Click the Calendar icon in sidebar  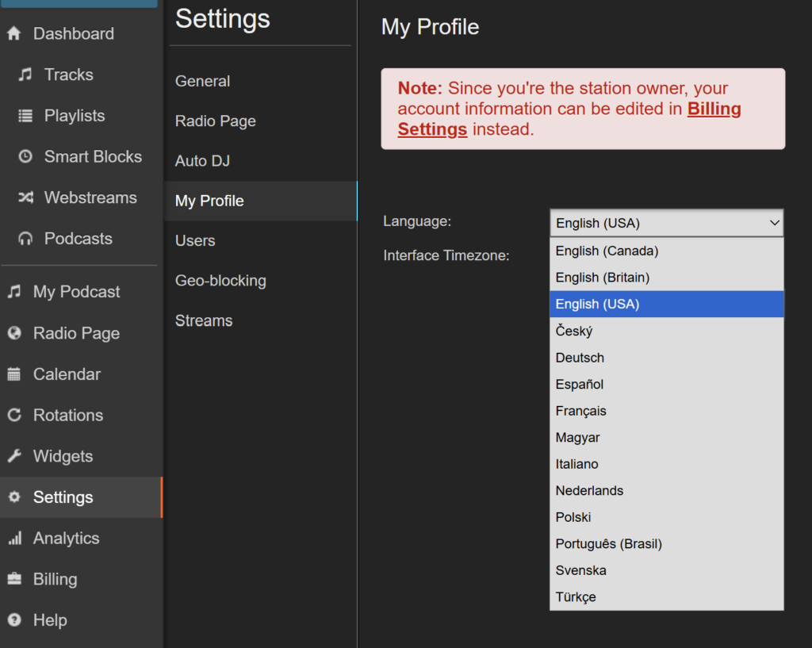tap(14, 374)
